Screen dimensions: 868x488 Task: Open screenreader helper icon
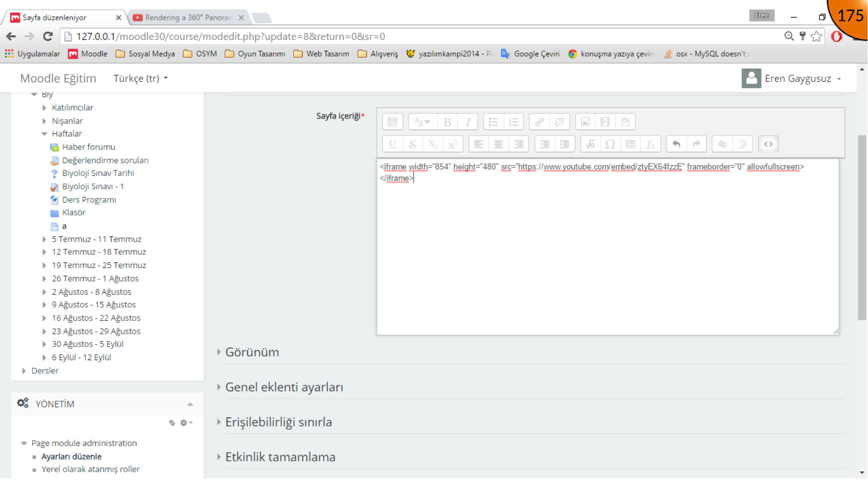(742, 144)
